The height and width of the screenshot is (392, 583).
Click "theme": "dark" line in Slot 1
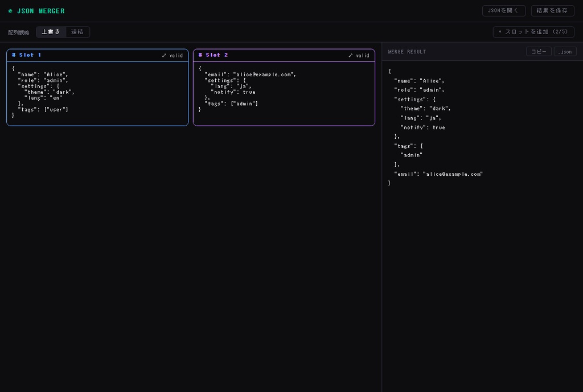point(50,92)
